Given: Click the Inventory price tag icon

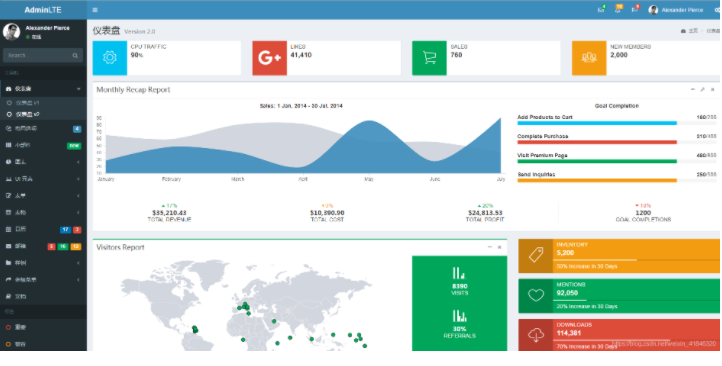Looking at the screenshot, I should tap(536, 256).
